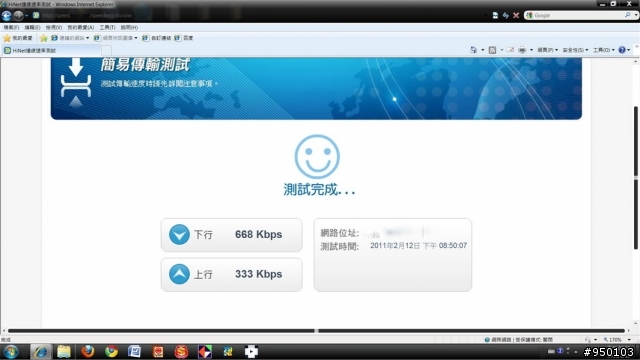The height and width of the screenshot is (360, 640).
Task: Click the blue download arrow icon beside 下行
Action: point(179,234)
